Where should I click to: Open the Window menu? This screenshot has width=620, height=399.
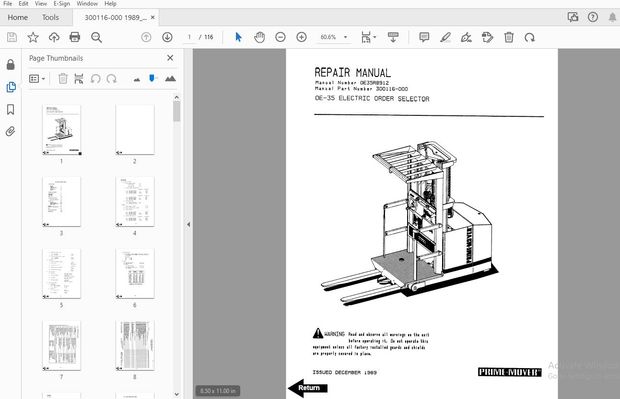point(87,4)
